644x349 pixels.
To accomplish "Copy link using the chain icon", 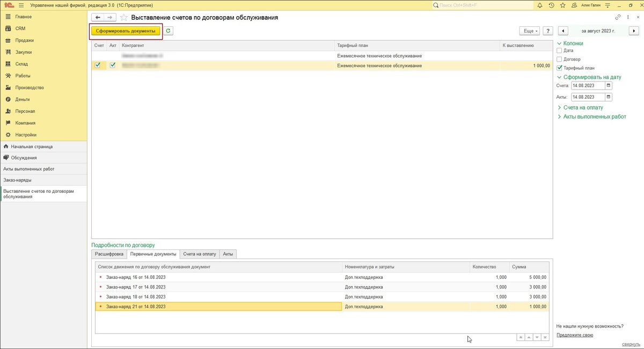I will point(618,18).
